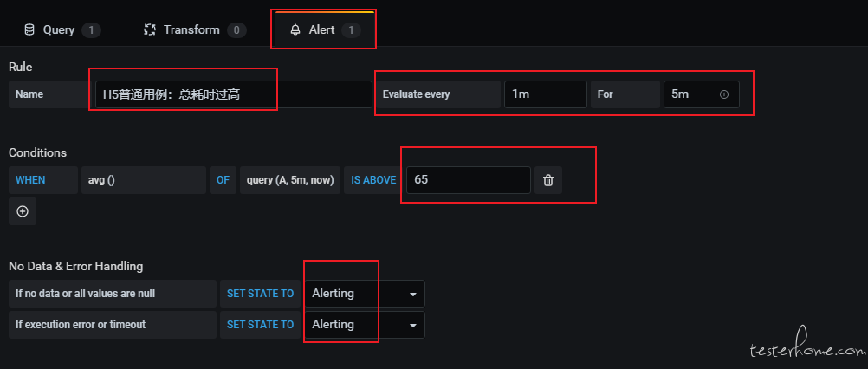Click the Rule section heading

(21, 67)
